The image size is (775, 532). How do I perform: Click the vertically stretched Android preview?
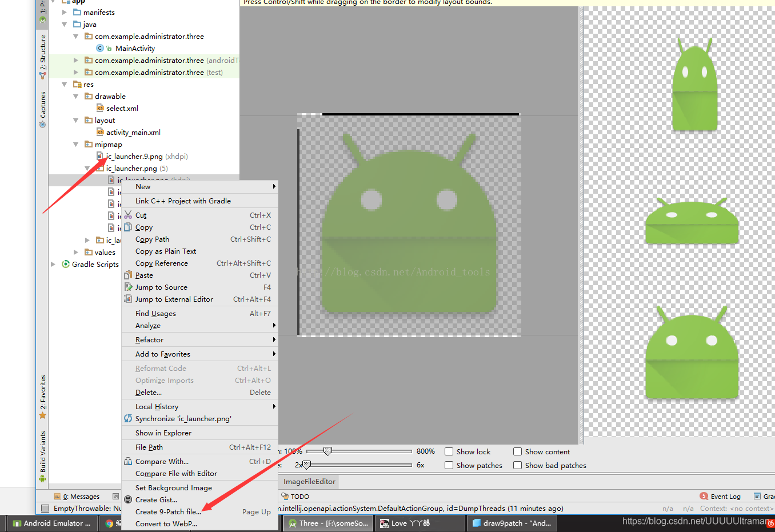(x=694, y=84)
